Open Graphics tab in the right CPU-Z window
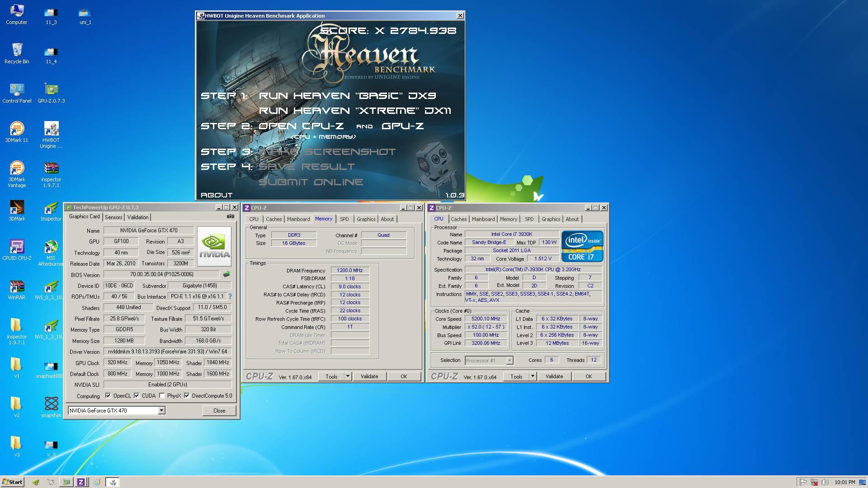This screenshot has height=488, width=868. click(x=551, y=219)
